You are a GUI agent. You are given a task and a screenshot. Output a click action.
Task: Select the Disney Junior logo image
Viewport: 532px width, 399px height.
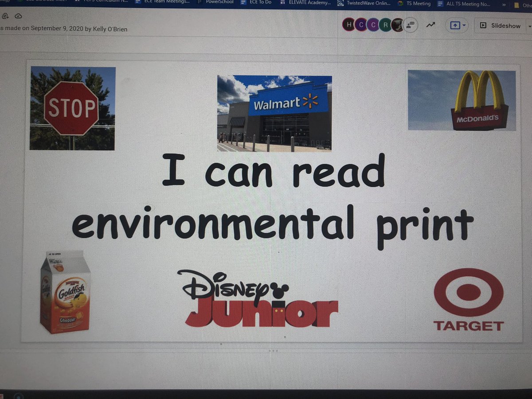[258, 299]
